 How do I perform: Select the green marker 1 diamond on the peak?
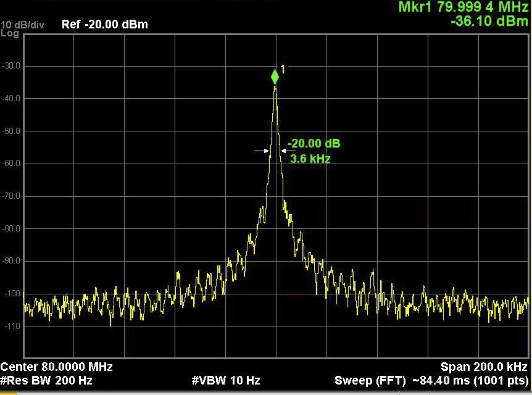(x=275, y=77)
